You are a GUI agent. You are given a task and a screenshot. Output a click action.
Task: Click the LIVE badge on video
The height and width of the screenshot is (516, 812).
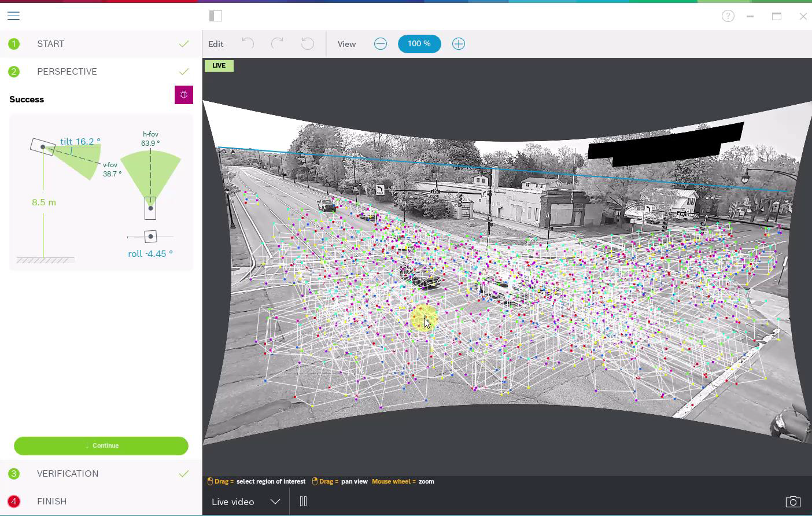tap(219, 66)
